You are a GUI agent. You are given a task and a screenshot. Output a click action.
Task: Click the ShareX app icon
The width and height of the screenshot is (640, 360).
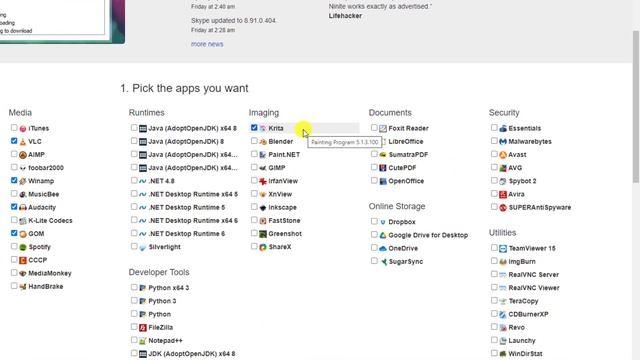263,247
